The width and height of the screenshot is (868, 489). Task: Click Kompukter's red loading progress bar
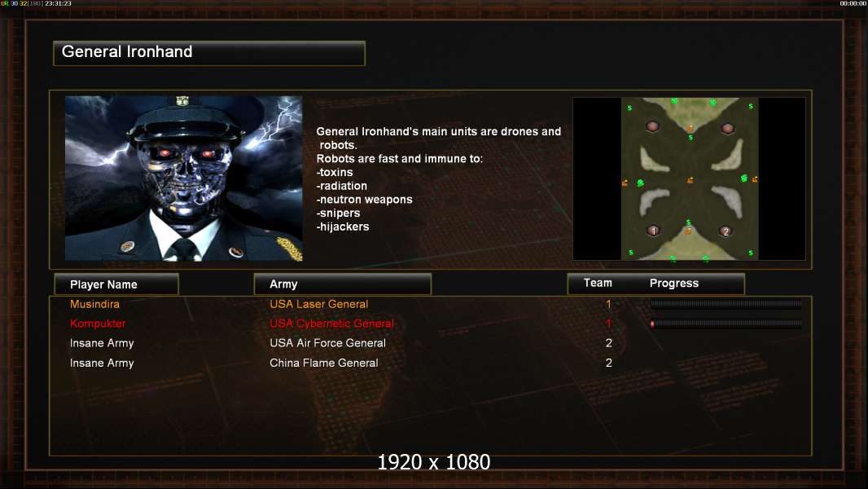point(726,324)
